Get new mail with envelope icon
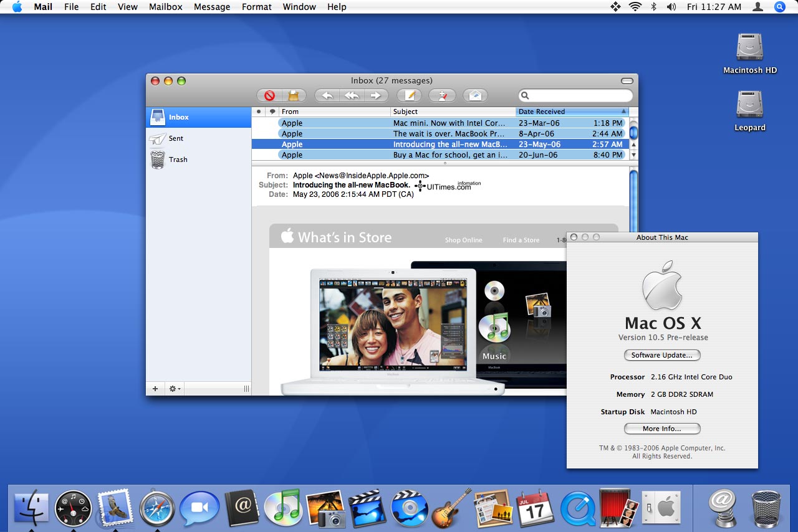 (475, 96)
